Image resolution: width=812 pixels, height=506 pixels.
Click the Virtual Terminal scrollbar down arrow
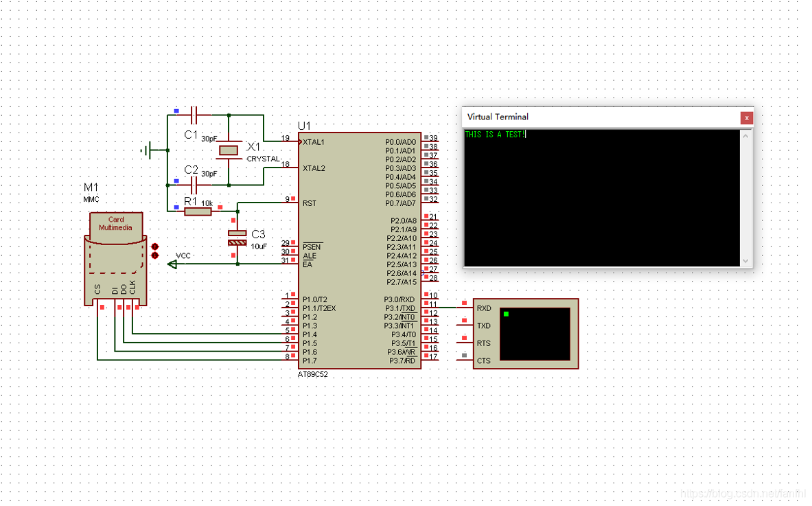pos(745,261)
